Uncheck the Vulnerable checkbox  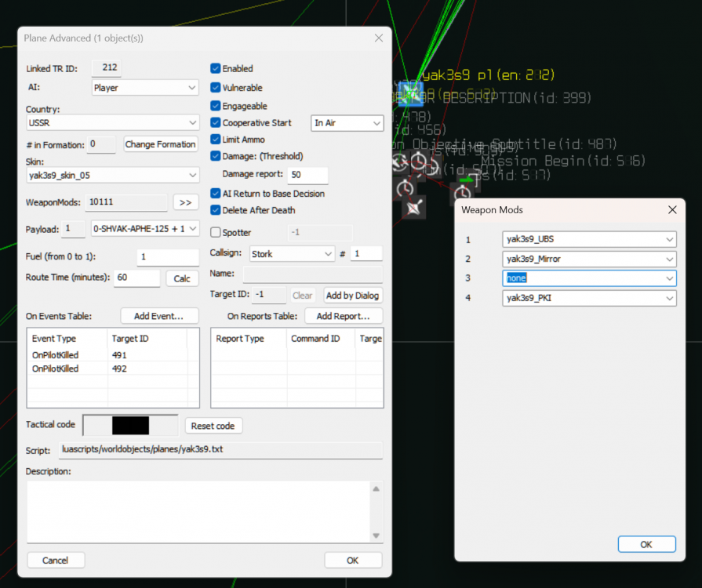tap(216, 88)
